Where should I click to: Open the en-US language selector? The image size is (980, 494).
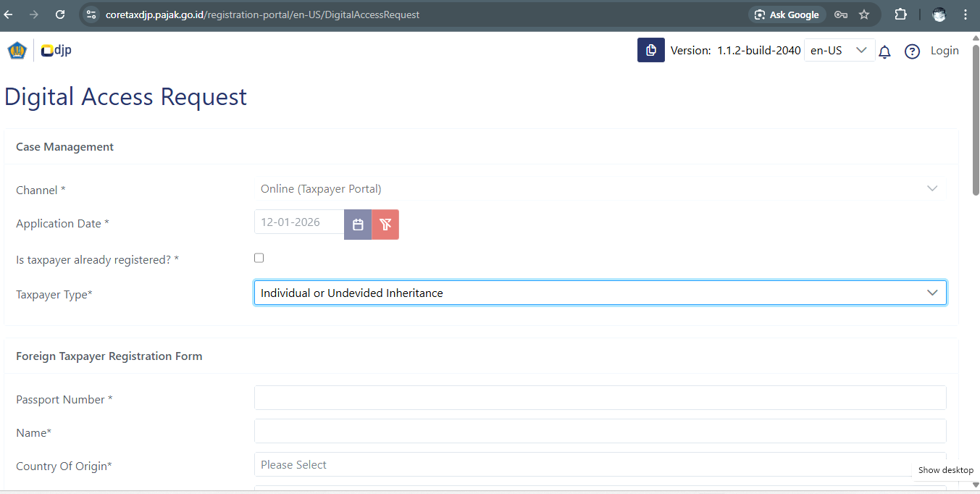(839, 51)
